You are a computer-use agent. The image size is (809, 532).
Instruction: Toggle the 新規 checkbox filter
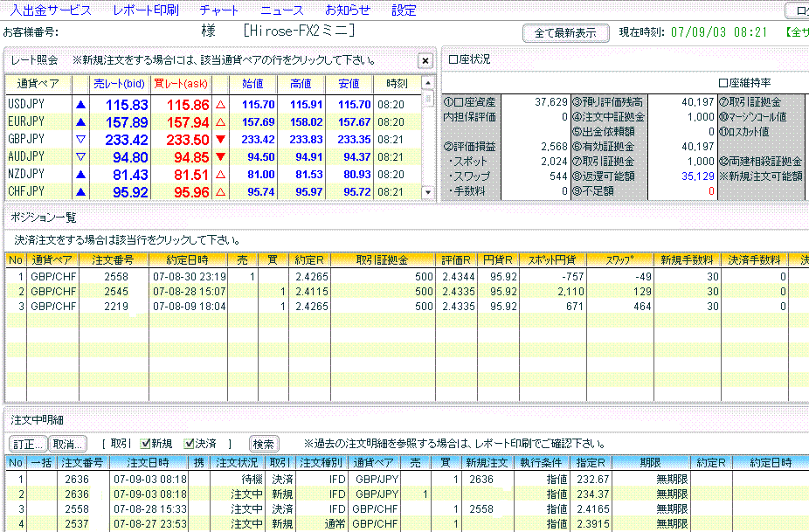pos(142,444)
